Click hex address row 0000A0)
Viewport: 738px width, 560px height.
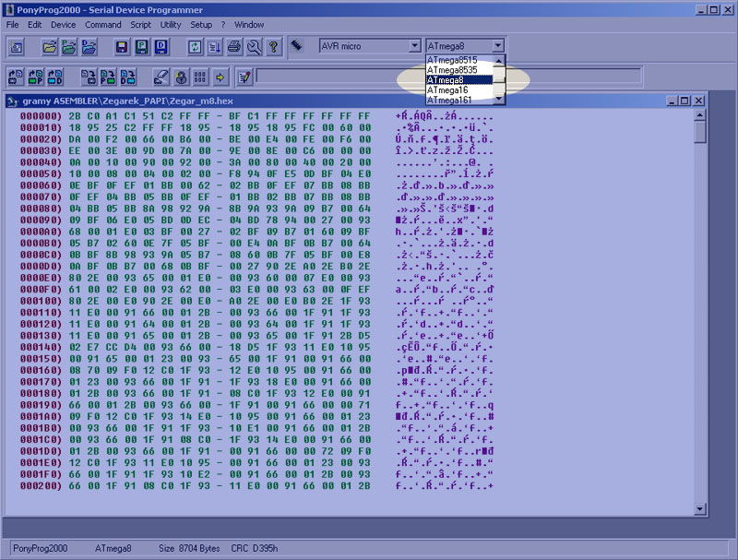pos(41,232)
